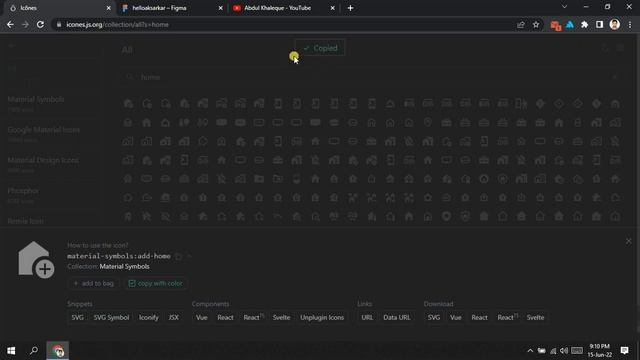Select the Icônes browser tab

57,8
